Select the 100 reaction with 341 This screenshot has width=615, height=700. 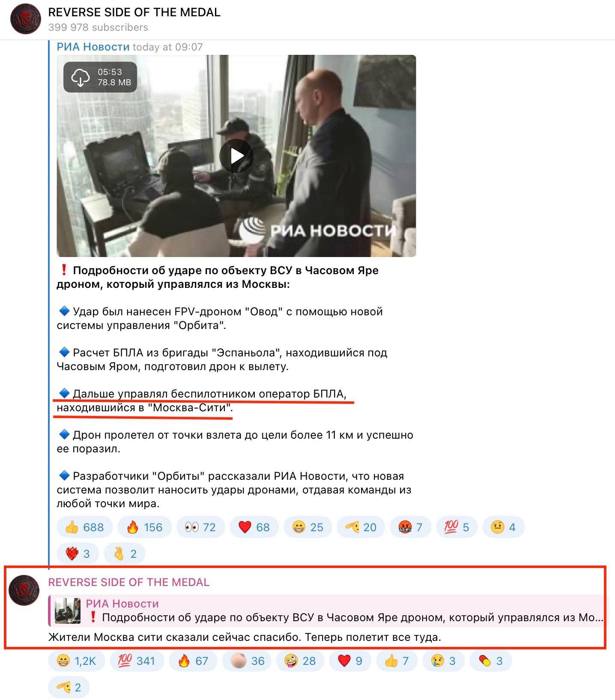pos(137,661)
